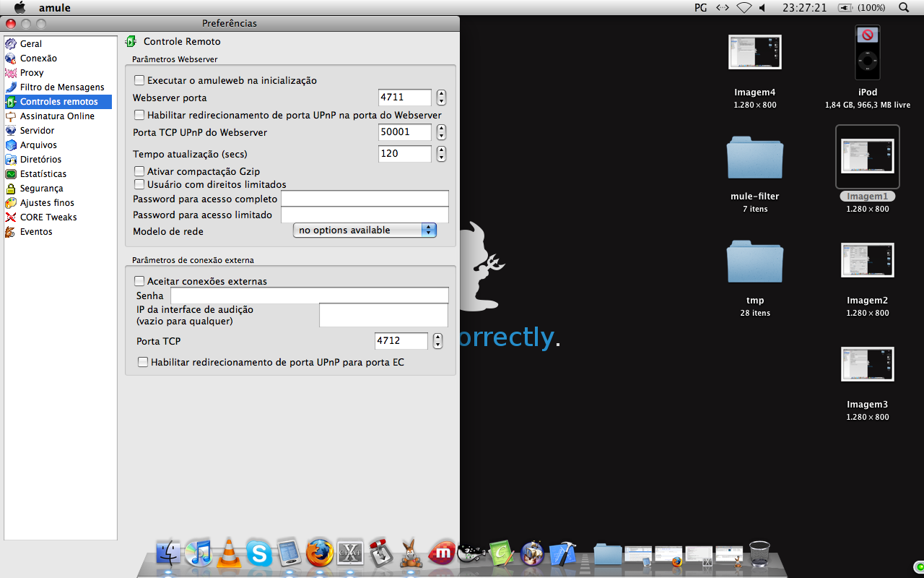Open the Apple menu
The width and height of the screenshot is (924, 578).
click(19, 8)
